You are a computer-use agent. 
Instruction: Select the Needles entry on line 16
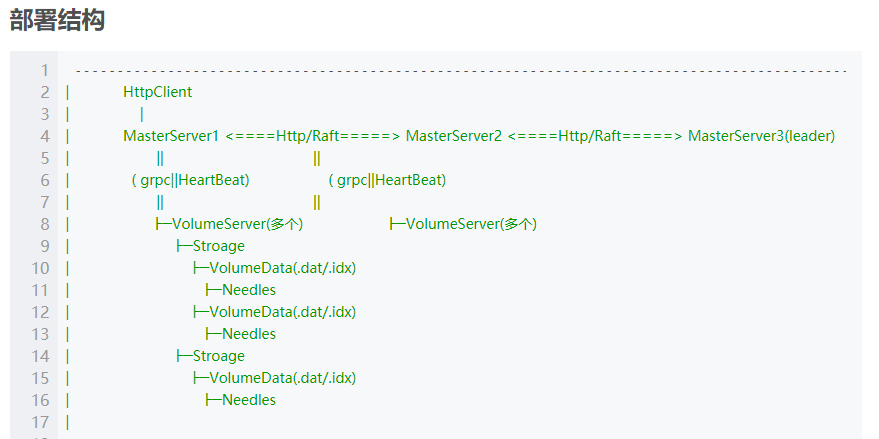coord(248,400)
